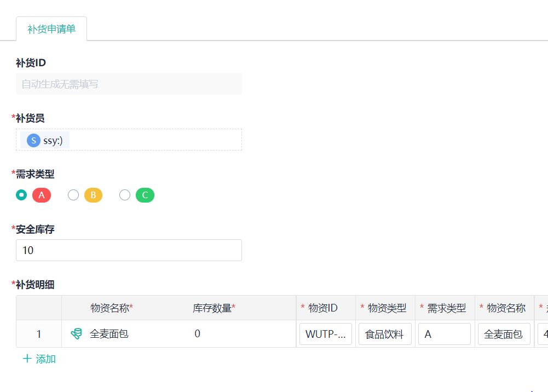This screenshot has width=548, height=392.
Task: Click row number 1 in 补货明细 table
Action: pos(39,334)
